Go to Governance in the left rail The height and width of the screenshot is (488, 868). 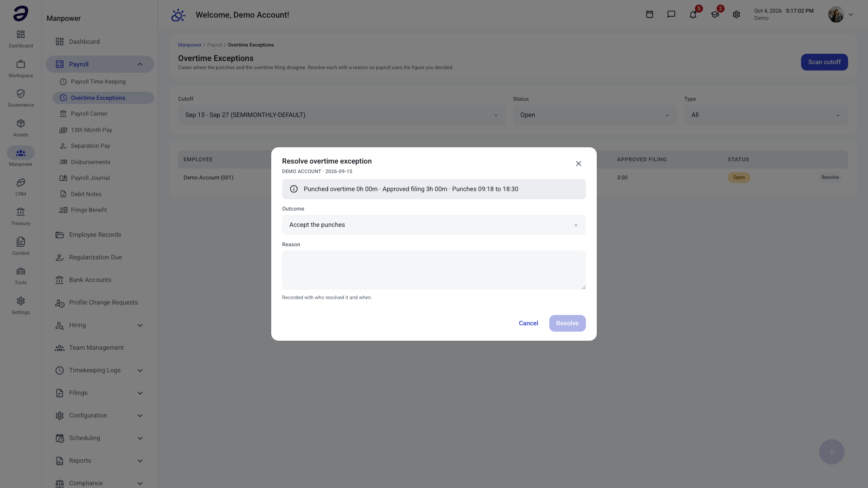21,98
